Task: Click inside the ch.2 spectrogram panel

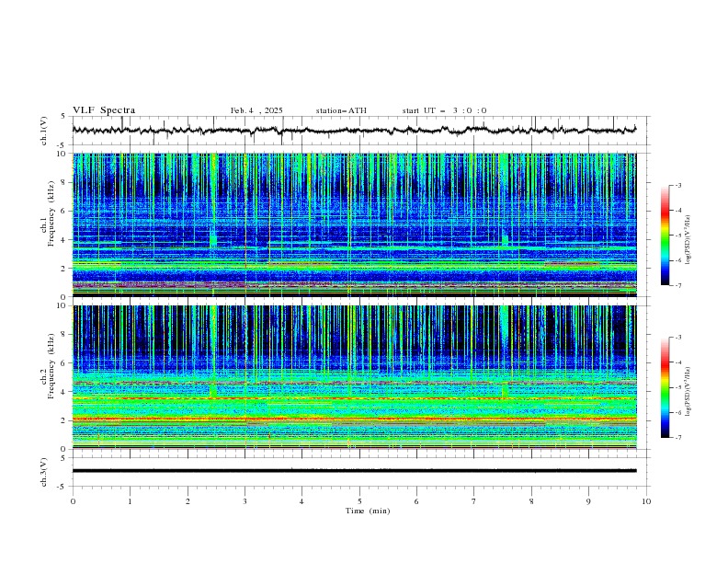Action: (x=354, y=377)
